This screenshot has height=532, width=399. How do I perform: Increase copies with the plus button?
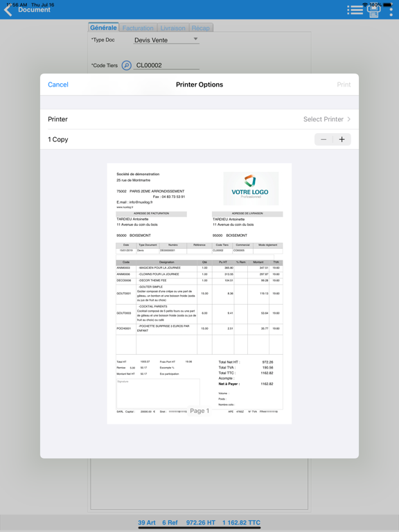point(342,139)
